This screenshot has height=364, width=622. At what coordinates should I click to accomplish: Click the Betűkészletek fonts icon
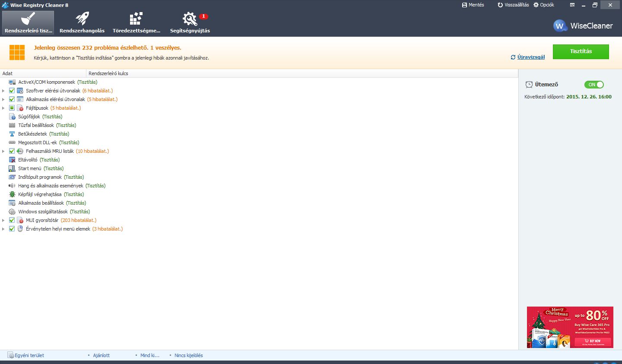click(x=12, y=134)
